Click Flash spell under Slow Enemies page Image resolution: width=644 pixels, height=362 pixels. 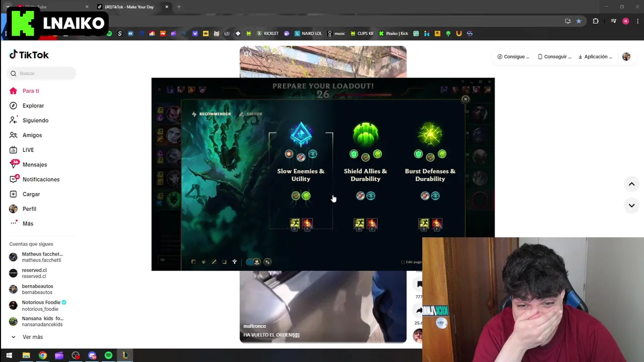click(295, 224)
